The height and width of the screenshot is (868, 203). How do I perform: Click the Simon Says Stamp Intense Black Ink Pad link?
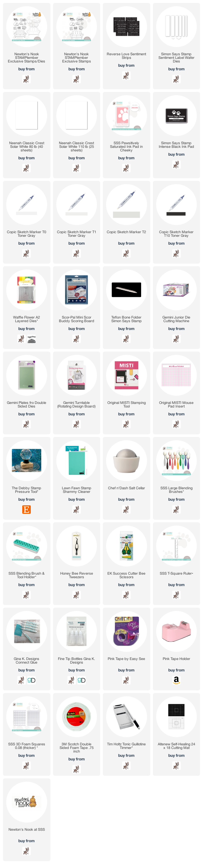[x=176, y=145]
